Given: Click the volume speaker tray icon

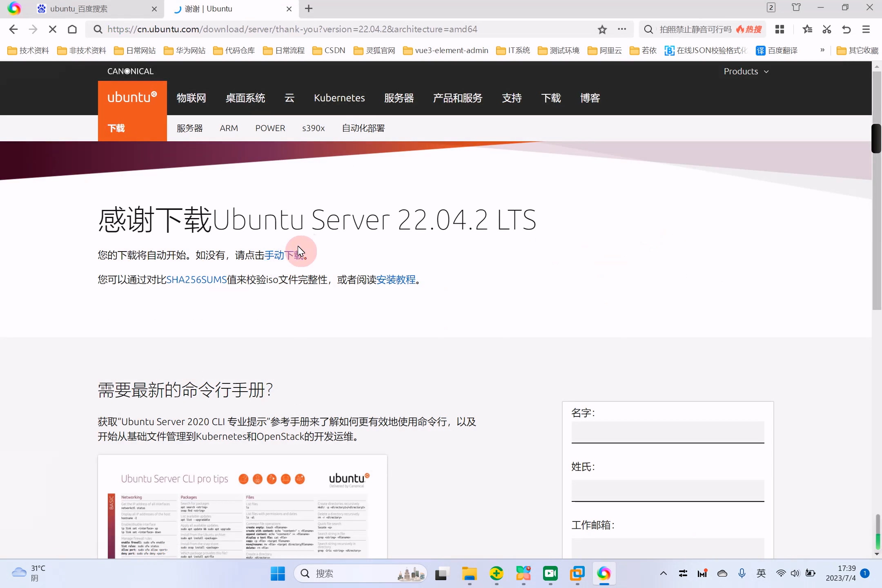Looking at the screenshot, I should [795, 573].
